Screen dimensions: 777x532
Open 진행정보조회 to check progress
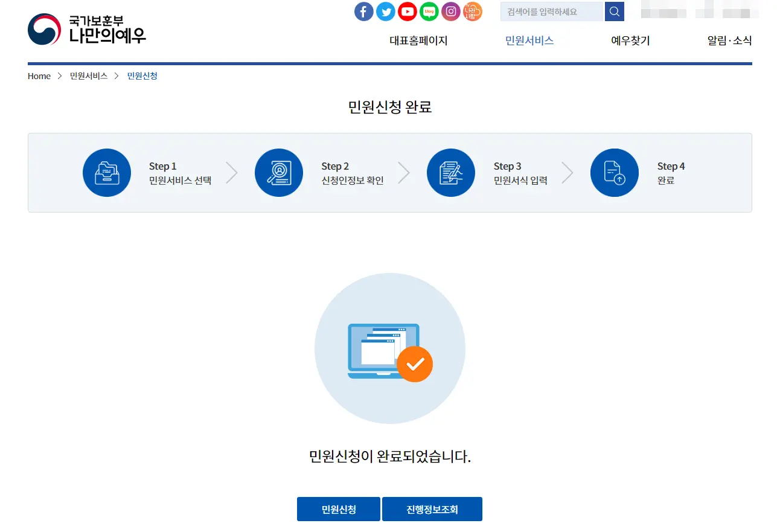(432, 509)
